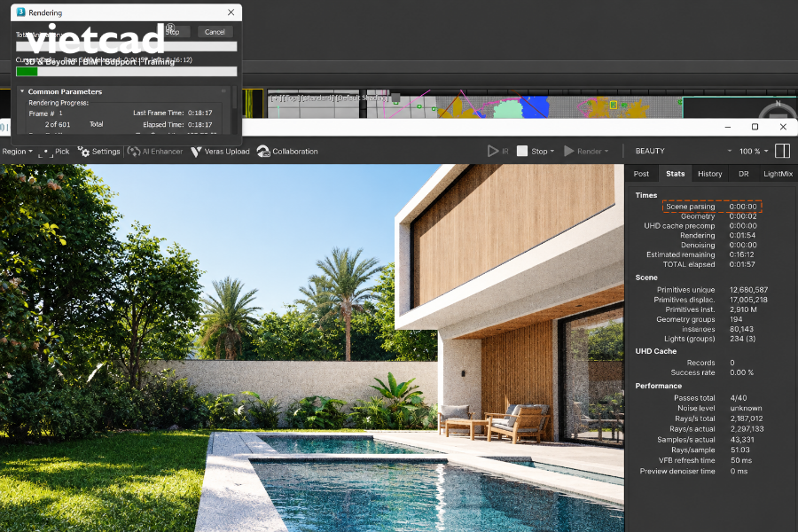
Task: Click the Pick region selection icon
Action: point(45,152)
